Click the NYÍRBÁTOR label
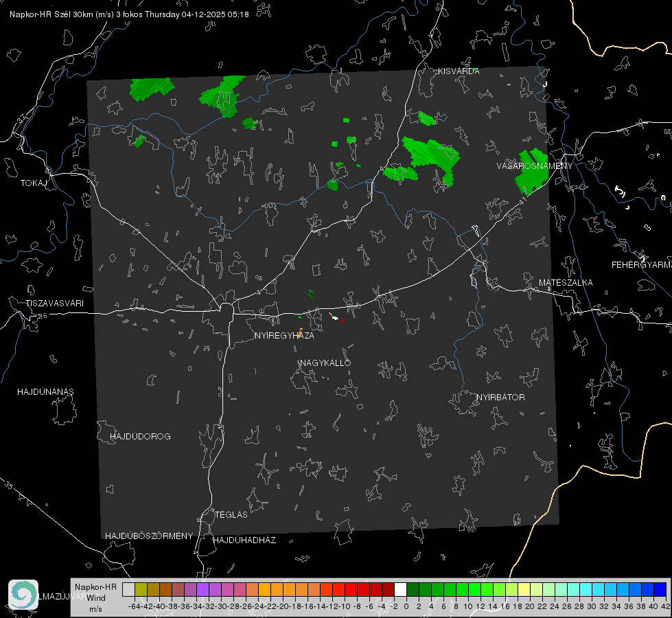The width and height of the screenshot is (672, 618). point(500,398)
